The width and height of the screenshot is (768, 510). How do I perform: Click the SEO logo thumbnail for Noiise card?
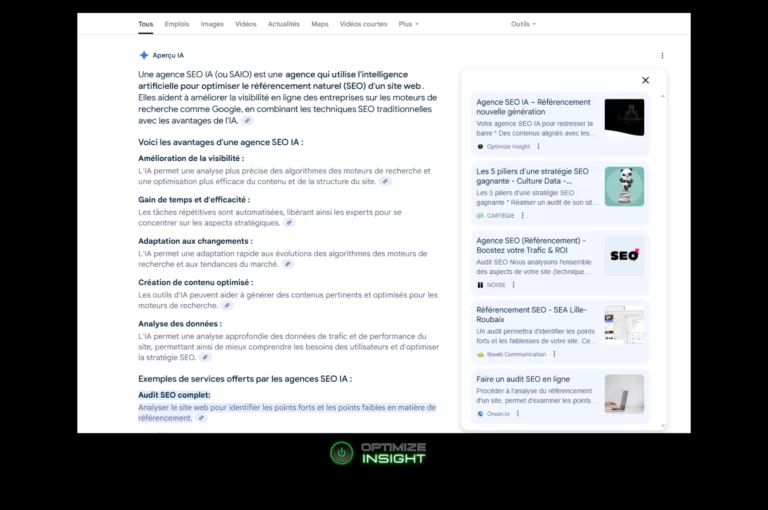[624, 256]
